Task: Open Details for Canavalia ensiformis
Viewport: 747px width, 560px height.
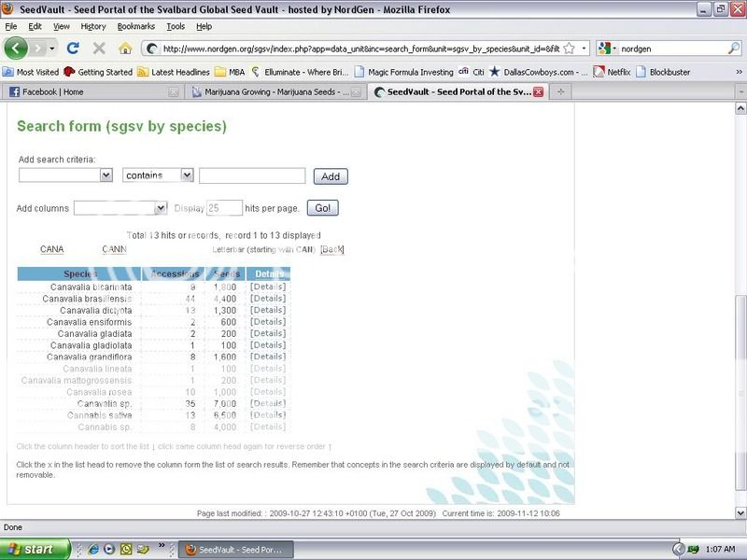Action: [x=268, y=322]
